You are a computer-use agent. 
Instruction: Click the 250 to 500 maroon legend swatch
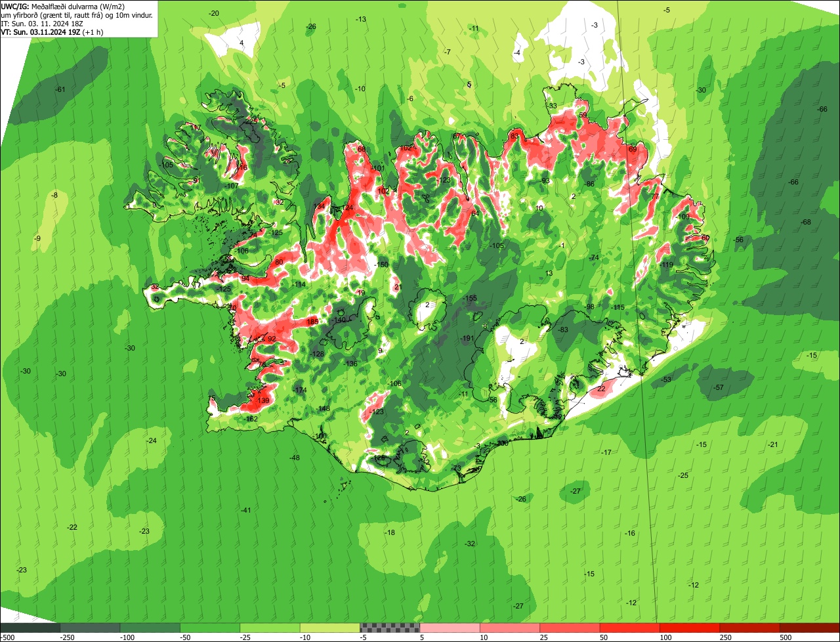(x=749, y=628)
